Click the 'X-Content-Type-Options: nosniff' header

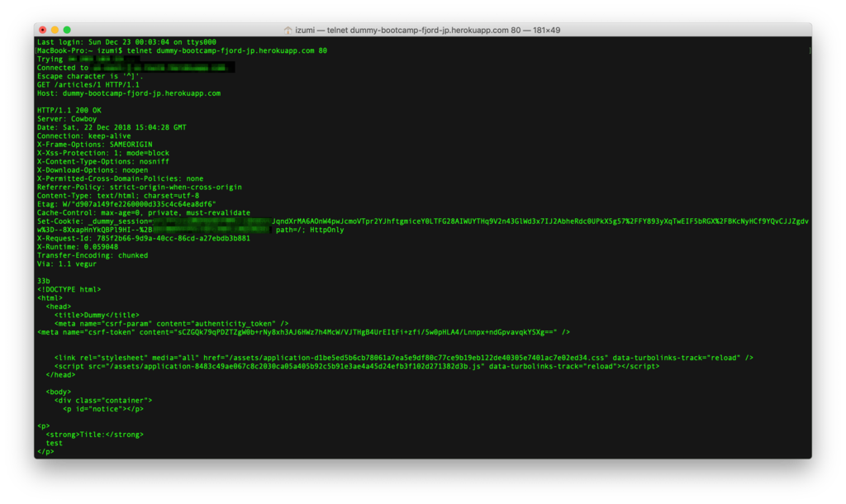click(103, 161)
